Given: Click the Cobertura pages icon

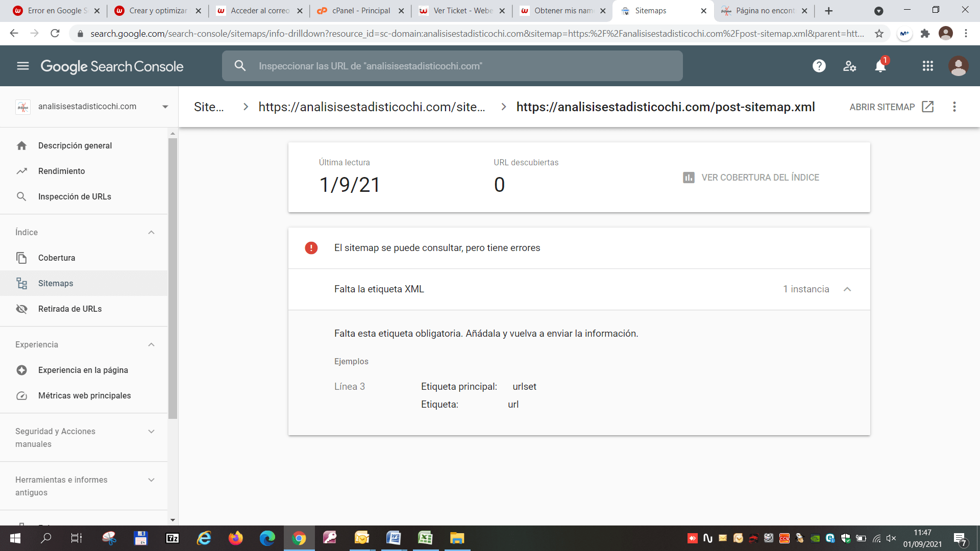Looking at the screenshot, I should (21, 258).
